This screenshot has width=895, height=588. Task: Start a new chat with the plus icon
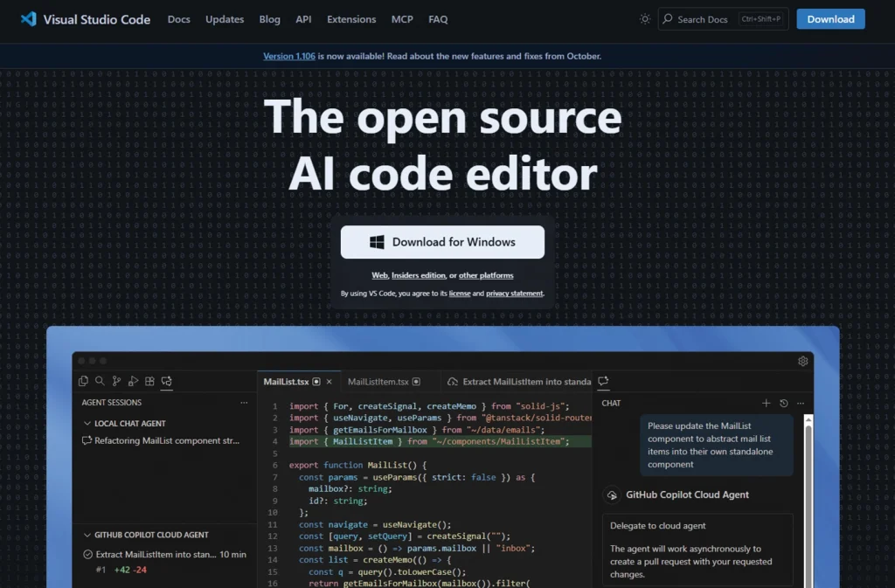point(767,403)
